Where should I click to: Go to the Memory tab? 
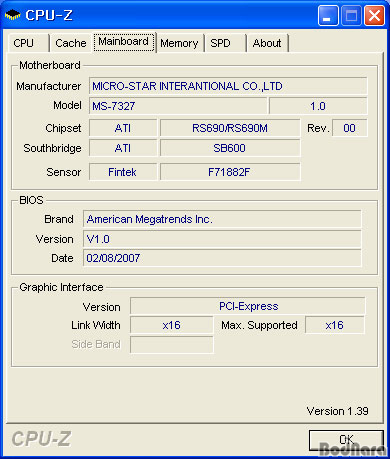pyautogui.click(x=180, y=43)
